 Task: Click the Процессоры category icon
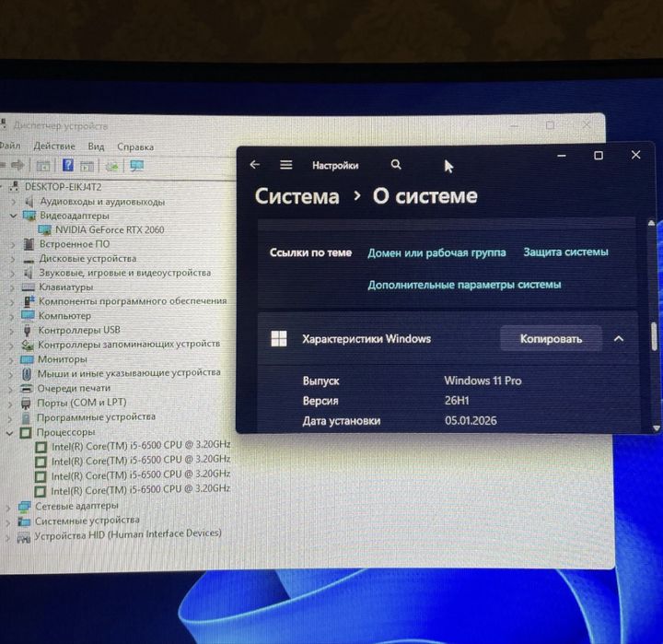point(26,432)
